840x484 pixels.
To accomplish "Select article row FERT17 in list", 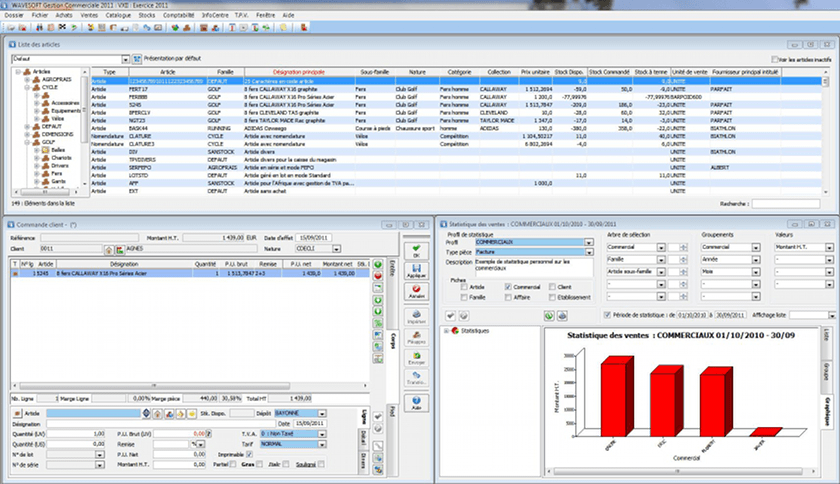I will click(456, 90).
